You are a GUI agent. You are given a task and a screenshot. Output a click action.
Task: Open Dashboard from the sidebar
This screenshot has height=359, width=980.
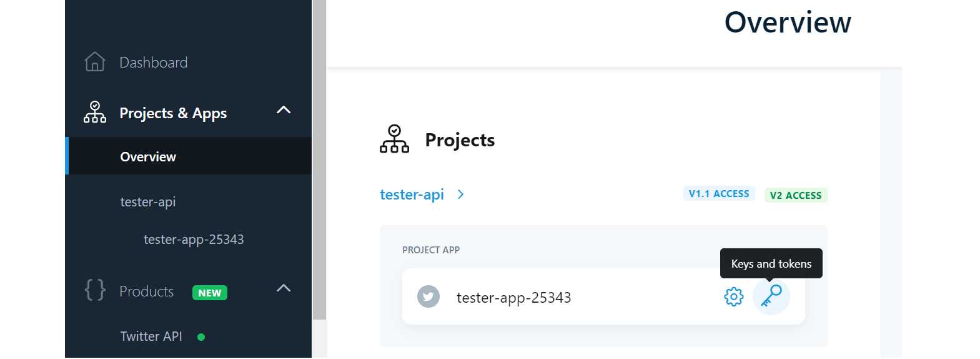tap(154, 63)
